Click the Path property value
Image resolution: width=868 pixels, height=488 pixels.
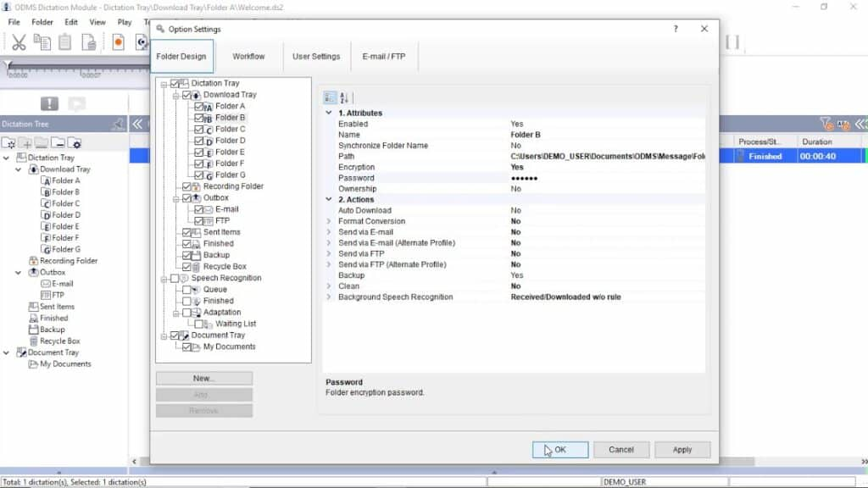click(x=607, y=157)
